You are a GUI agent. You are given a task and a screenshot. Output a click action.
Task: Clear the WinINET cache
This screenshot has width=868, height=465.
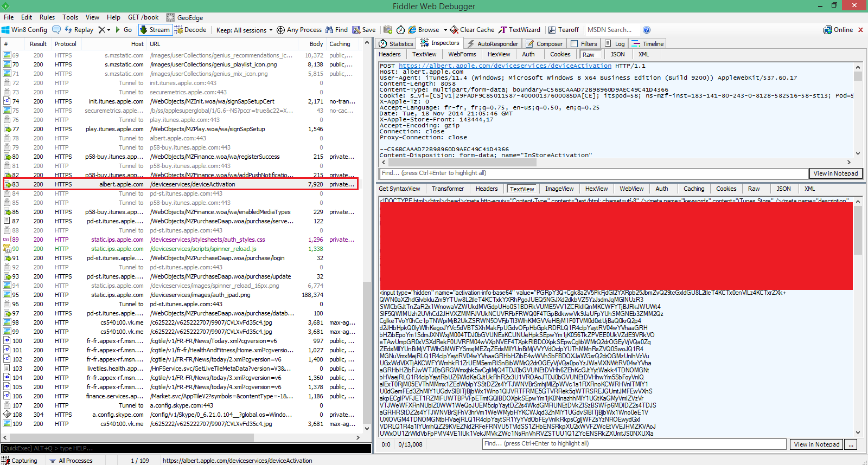coord(473,30)
